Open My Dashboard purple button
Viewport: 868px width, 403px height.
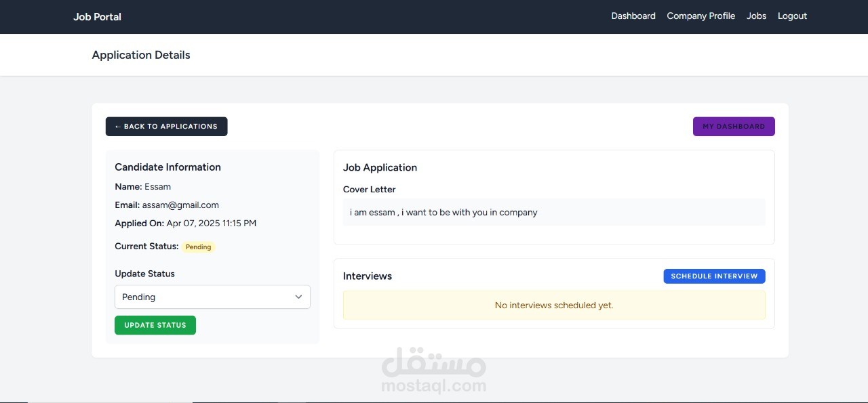tap(734, 127)
